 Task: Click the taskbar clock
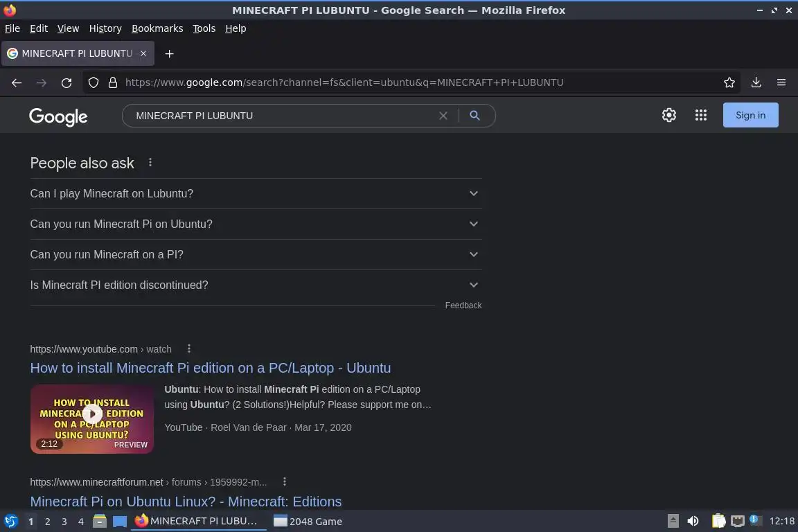(x=781, y=521)
